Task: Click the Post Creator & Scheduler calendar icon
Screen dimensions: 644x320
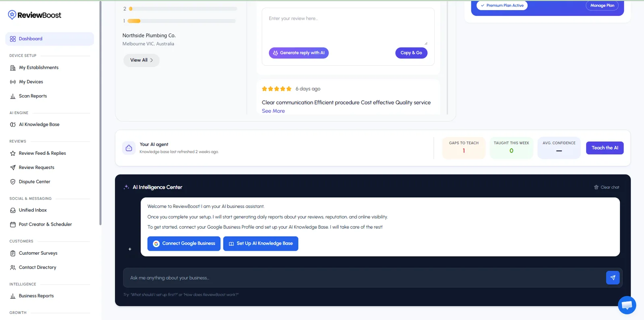Action: tap(13, 224)
